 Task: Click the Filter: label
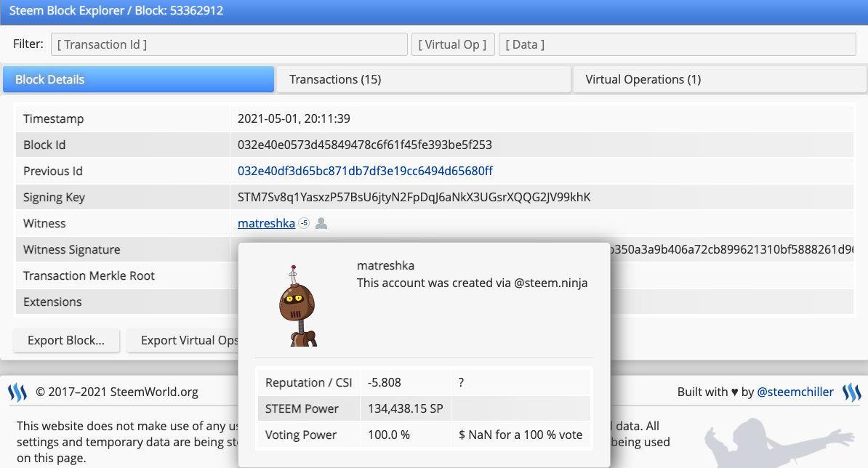(28, 44)
